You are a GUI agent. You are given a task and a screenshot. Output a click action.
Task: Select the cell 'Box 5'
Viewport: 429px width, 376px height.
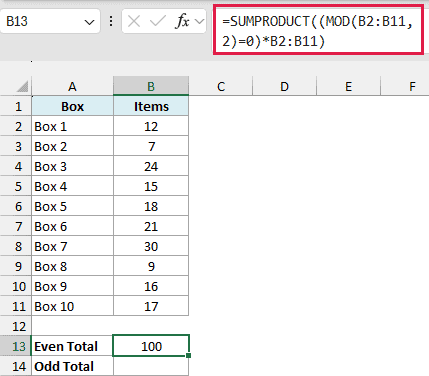click(x=72, y=207)
